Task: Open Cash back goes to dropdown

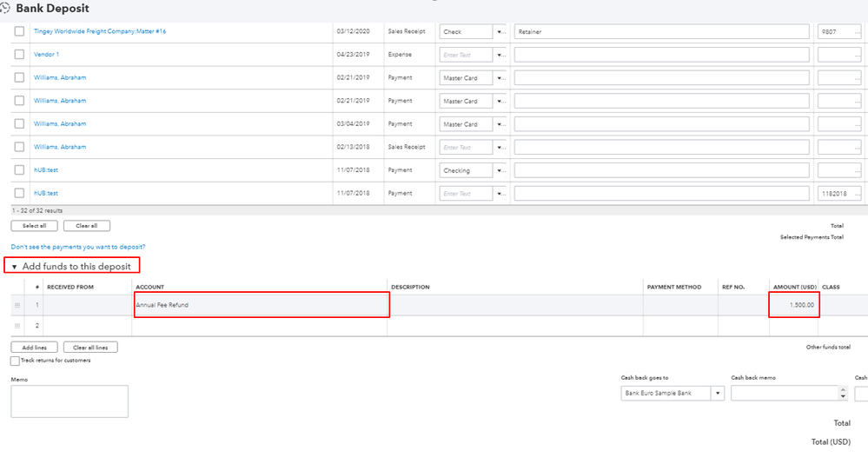Action: [718, 393]
